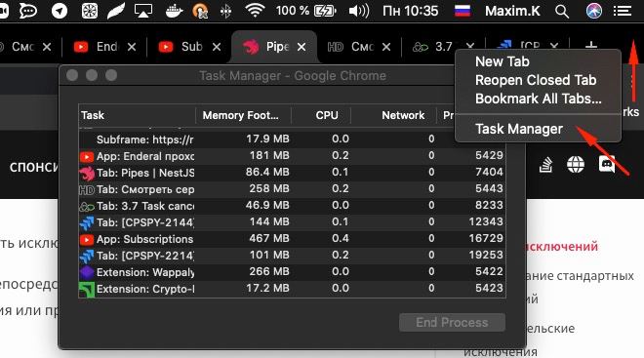This screenshot has height=358, width=644.
Task: Select Tab: [CPSPY-2144] row
Action: [x=292, y=222]
